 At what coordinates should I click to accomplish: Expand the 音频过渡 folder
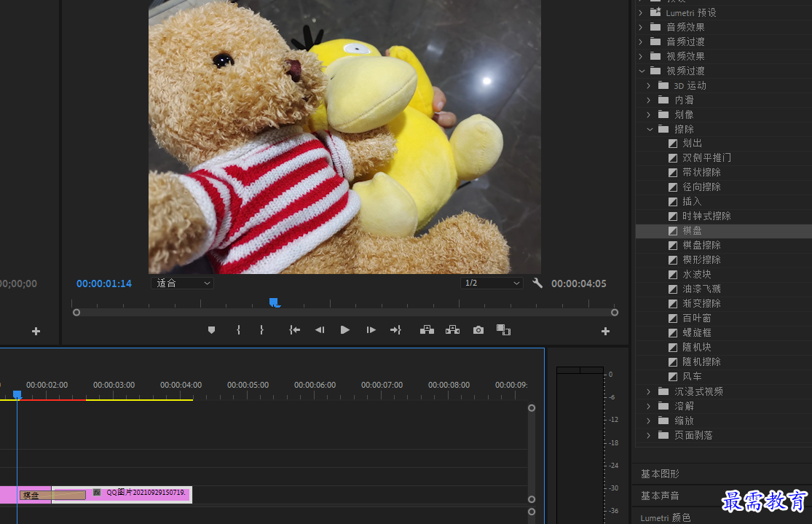(x=641, y=42)
